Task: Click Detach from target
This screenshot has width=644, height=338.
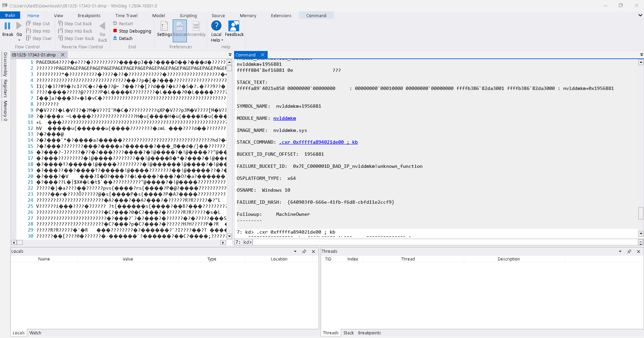Action: pyautogui.click(x=123, y=38)
